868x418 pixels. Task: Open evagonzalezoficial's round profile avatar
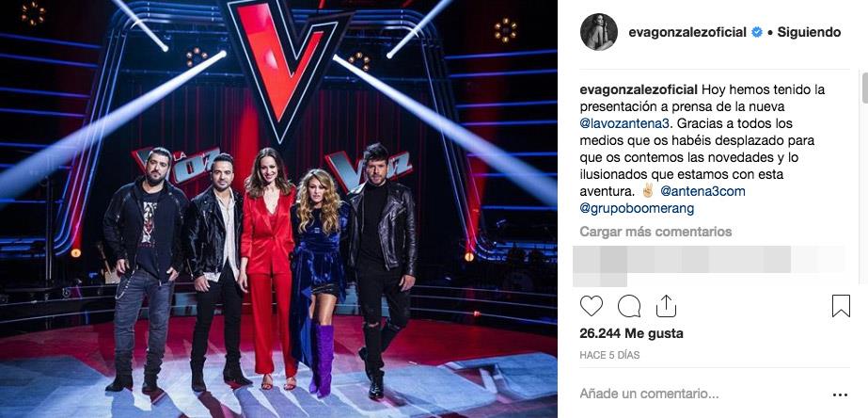(598, 32)
